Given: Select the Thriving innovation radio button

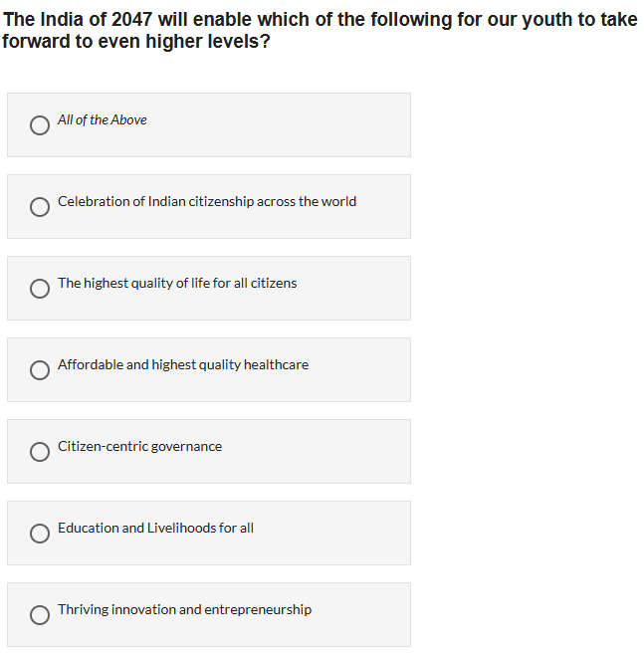Looking at the screenshot, I should (x=40, y=615).
